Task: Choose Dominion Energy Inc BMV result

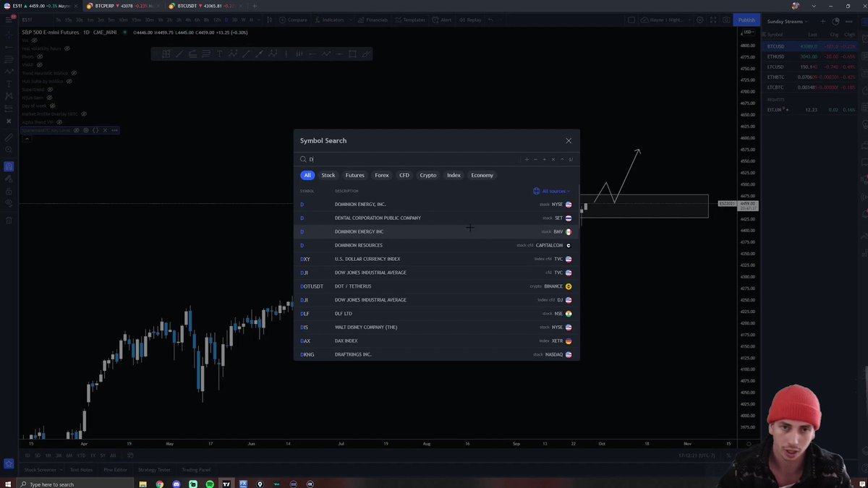Action: coord(436,231)
